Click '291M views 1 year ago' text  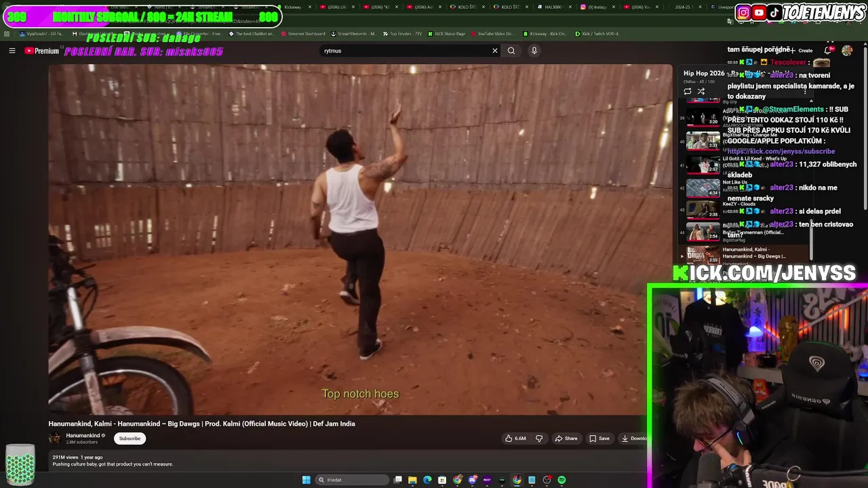click(x=77, y=457)
